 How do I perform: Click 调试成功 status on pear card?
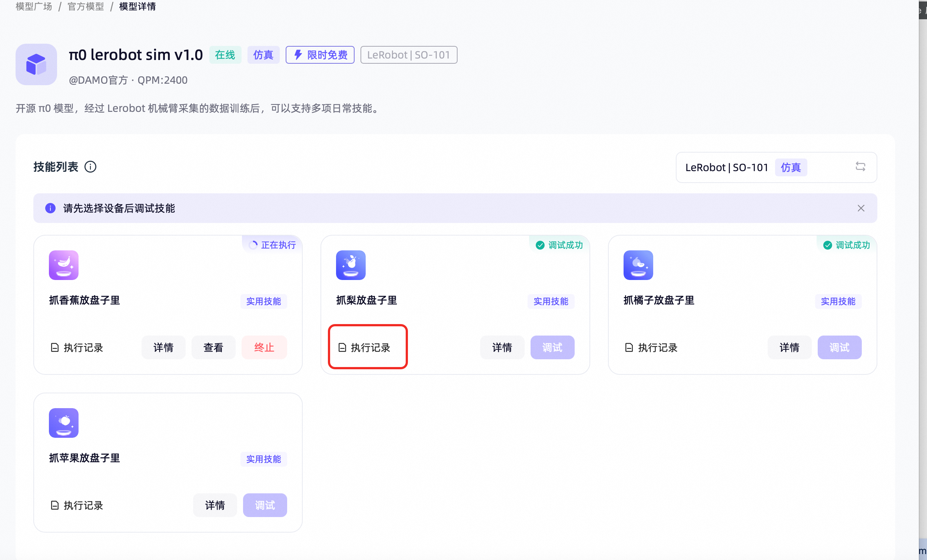[x=559, y=245]
